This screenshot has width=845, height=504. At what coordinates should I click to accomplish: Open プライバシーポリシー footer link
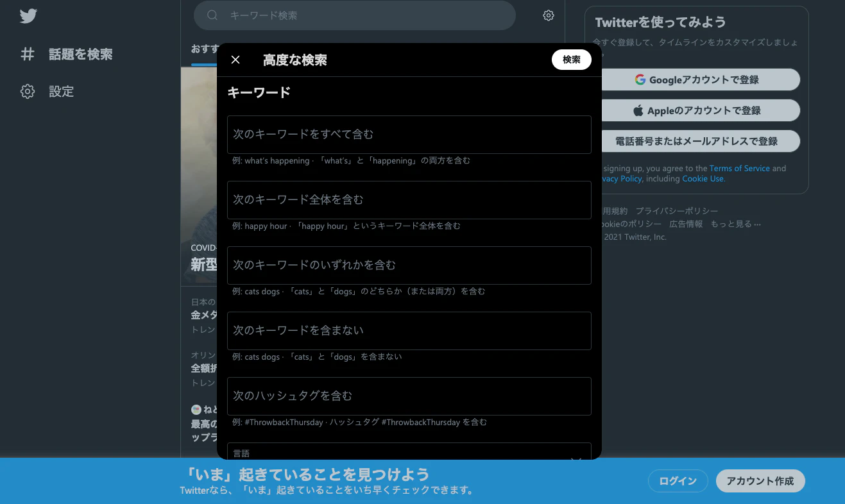pyautogui.click(x=677, y=211)
